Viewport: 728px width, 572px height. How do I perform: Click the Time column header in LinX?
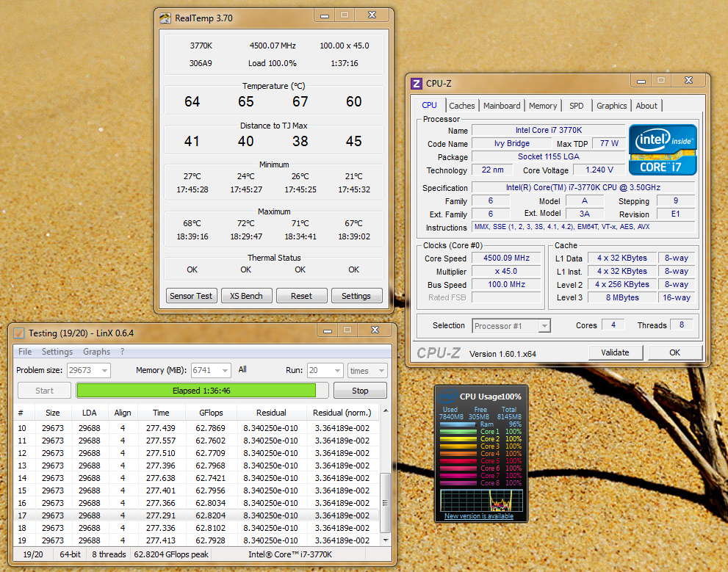(161, 413)
